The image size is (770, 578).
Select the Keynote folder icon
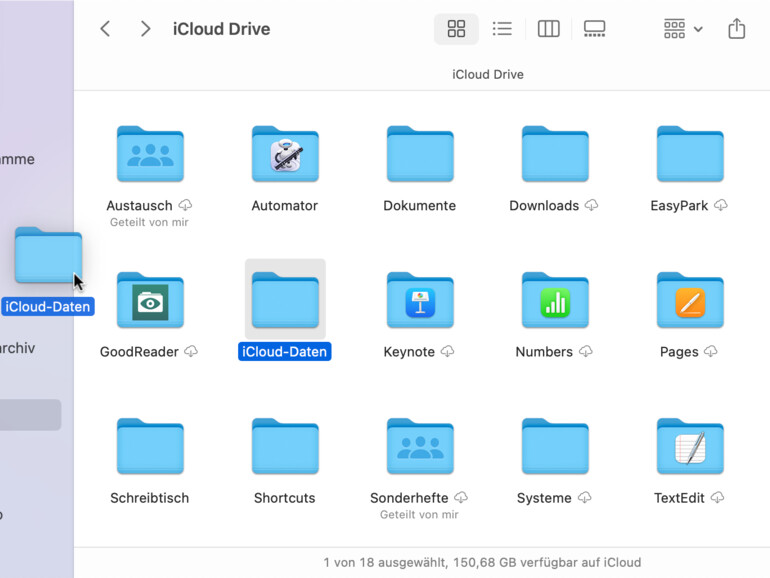point(420,300)
